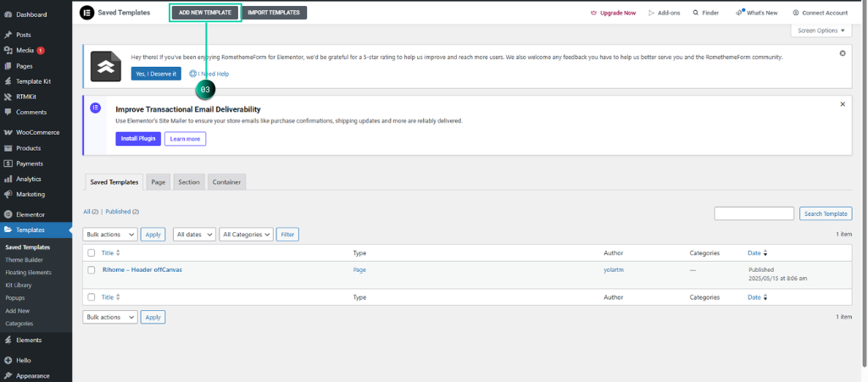The image size is (868, 382).
Task: Open the Rihome – Header offCanvas template
Action: [x=142, y=270]
